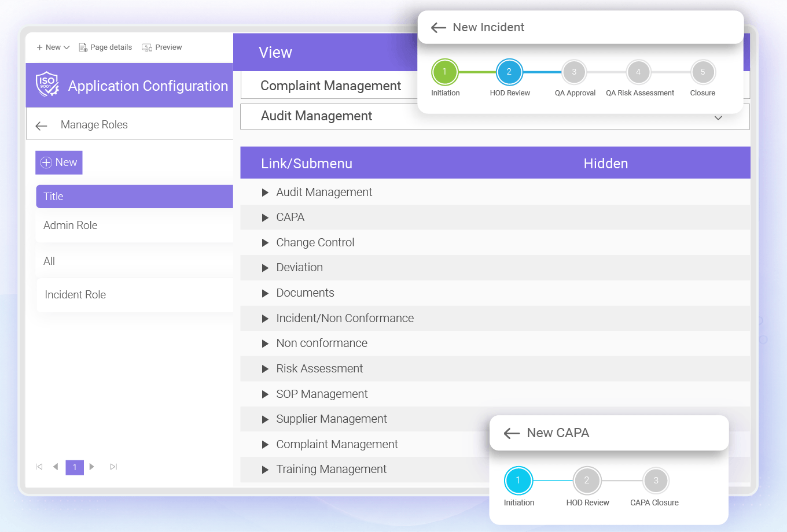The image size is (787, 532).
Task: Go back from New CAPA
Action: [x=512, y=433]
